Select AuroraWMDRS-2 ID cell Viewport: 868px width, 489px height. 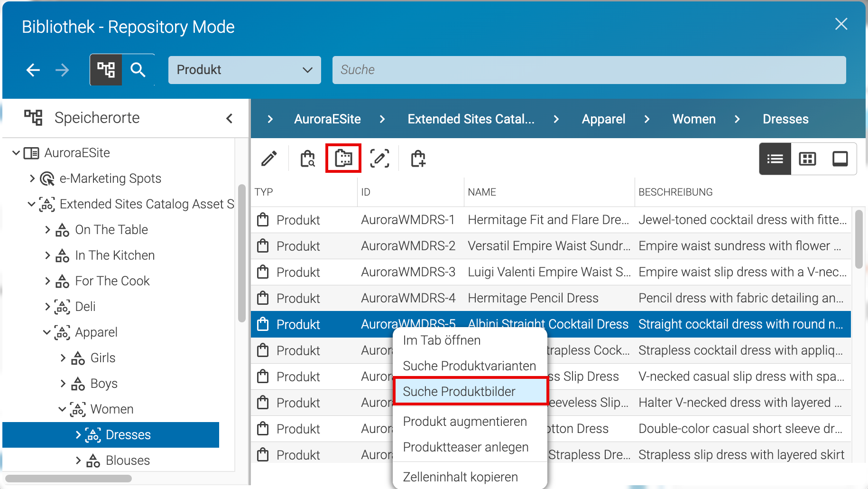(408, 246)
